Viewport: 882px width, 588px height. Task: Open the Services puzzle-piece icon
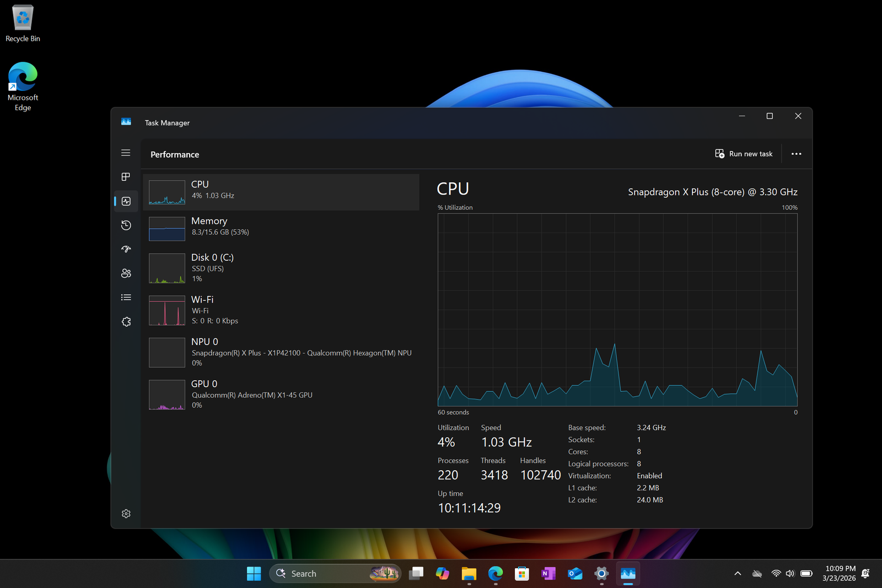[126, 322]
